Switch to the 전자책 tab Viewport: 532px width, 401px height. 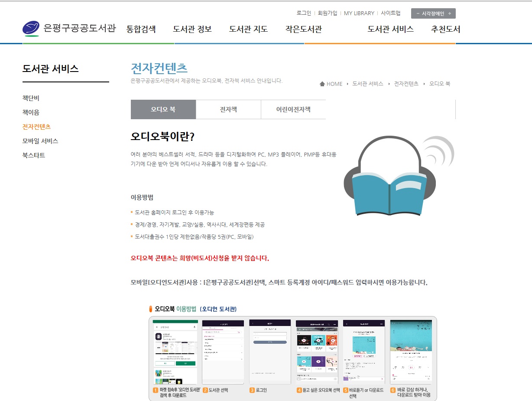228,110
